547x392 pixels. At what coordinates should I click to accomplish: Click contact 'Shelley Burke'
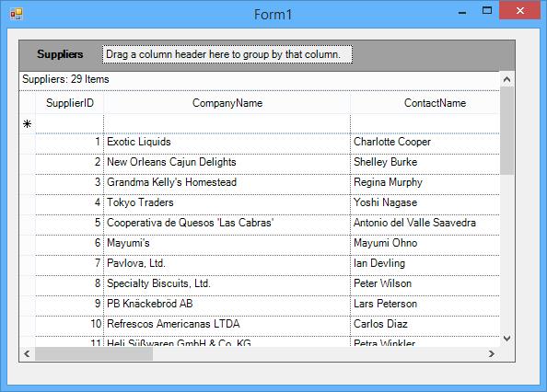[x=425, y=164]
